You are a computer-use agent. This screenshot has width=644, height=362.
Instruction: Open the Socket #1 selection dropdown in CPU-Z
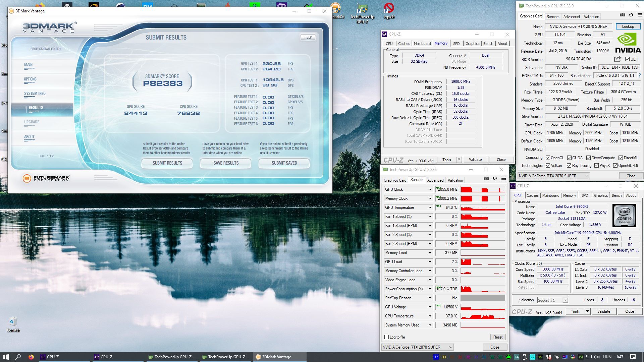point(552,300)
